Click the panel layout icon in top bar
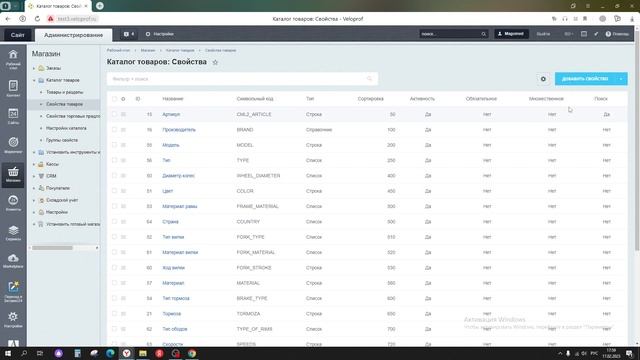 (x=584, y=34)
